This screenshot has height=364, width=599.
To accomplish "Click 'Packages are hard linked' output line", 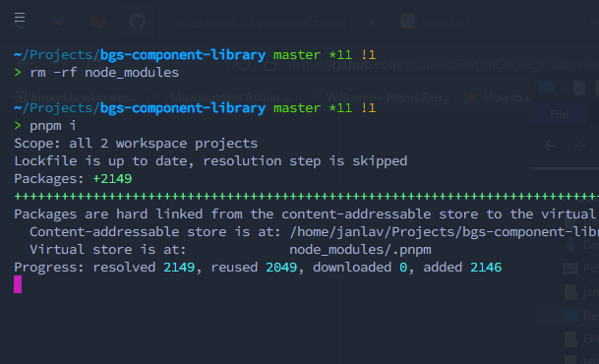I will (306, 213).
